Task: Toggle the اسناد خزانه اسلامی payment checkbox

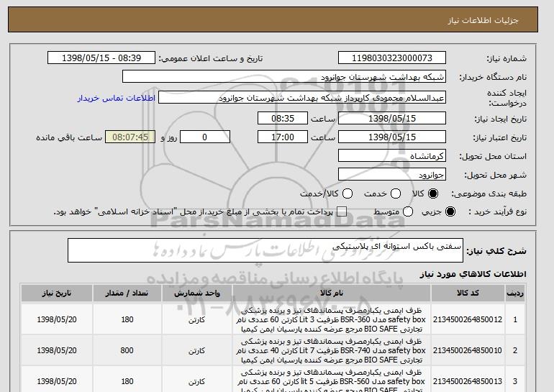Action: point(342,211)
